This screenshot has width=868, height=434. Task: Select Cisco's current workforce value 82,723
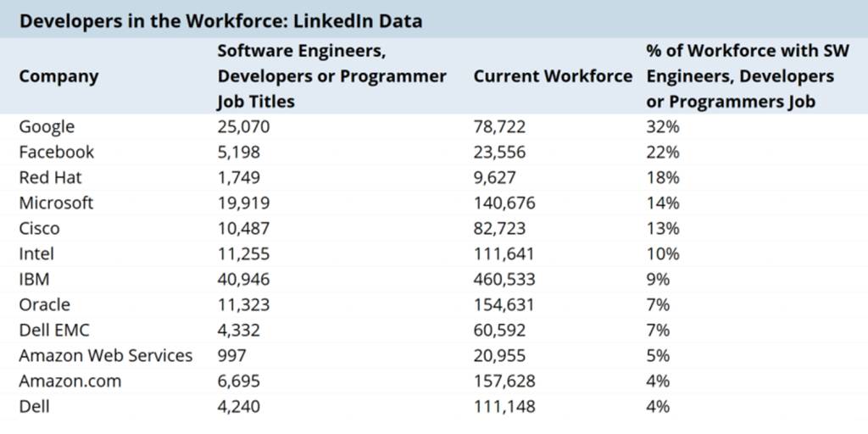(499, 229)
